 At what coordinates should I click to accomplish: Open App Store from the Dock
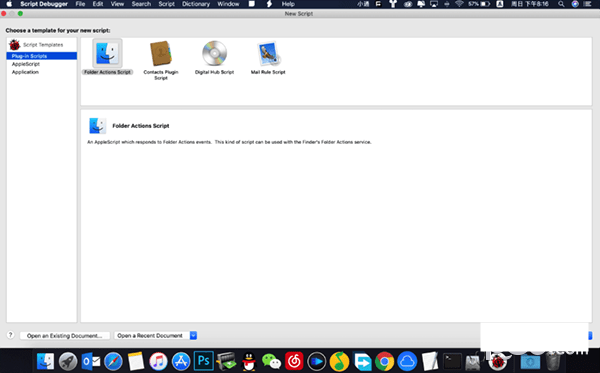point(181,361)
